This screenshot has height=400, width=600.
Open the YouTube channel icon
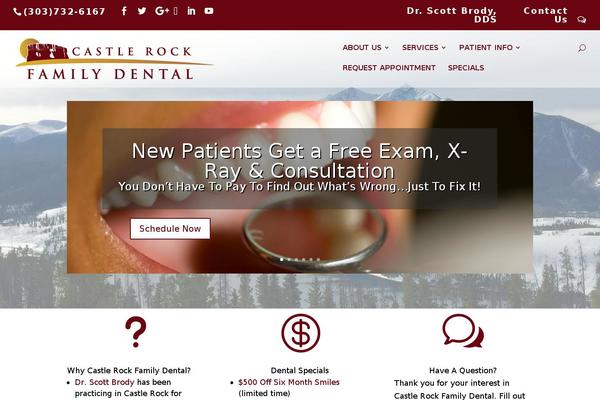coord(209,11)
